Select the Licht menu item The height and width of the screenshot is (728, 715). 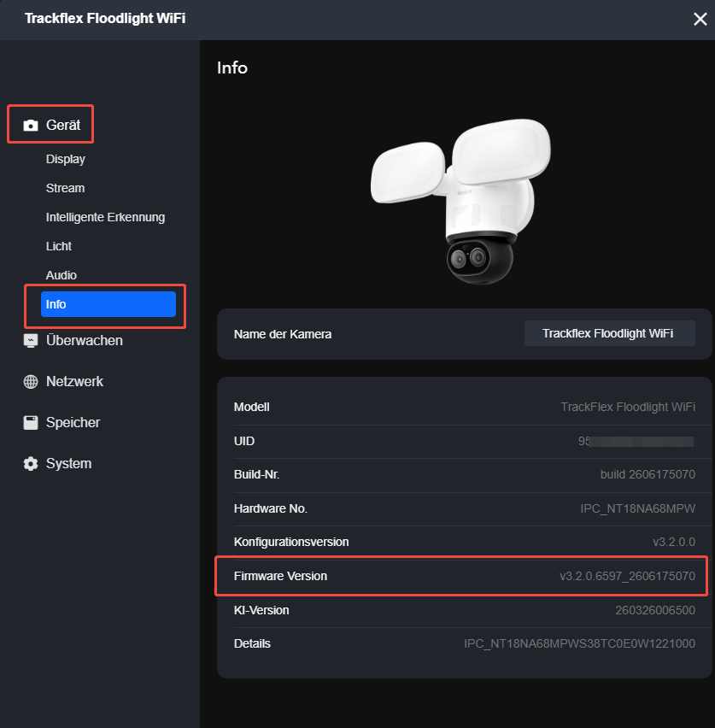(x=58, y=246)
